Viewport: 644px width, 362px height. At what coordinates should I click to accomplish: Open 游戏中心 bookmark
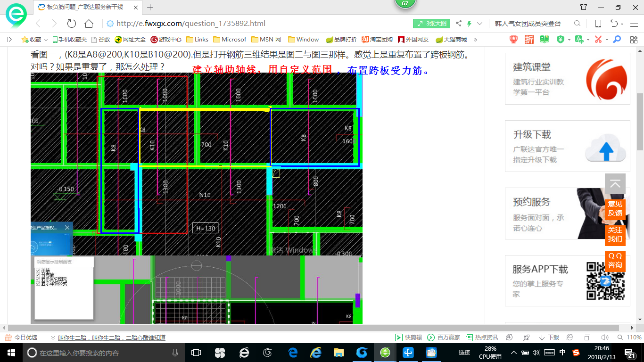pyautogui.click(x=166, y=40)
